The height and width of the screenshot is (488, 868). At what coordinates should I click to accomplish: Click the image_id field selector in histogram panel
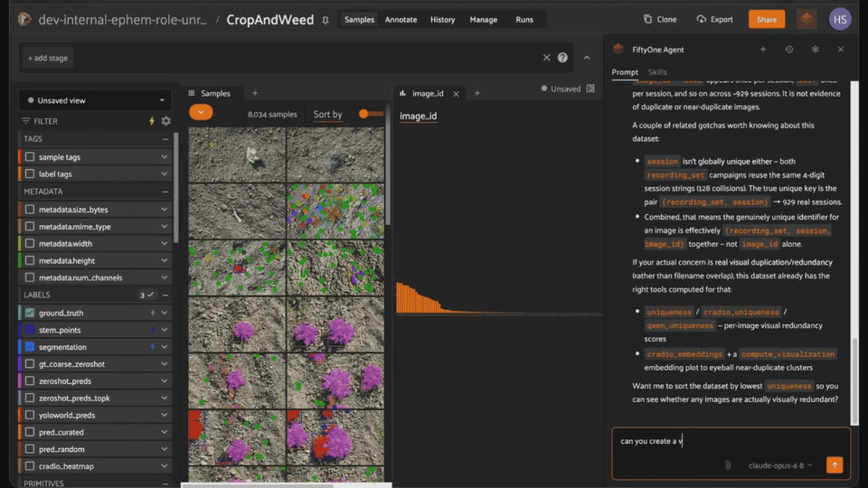418,116
